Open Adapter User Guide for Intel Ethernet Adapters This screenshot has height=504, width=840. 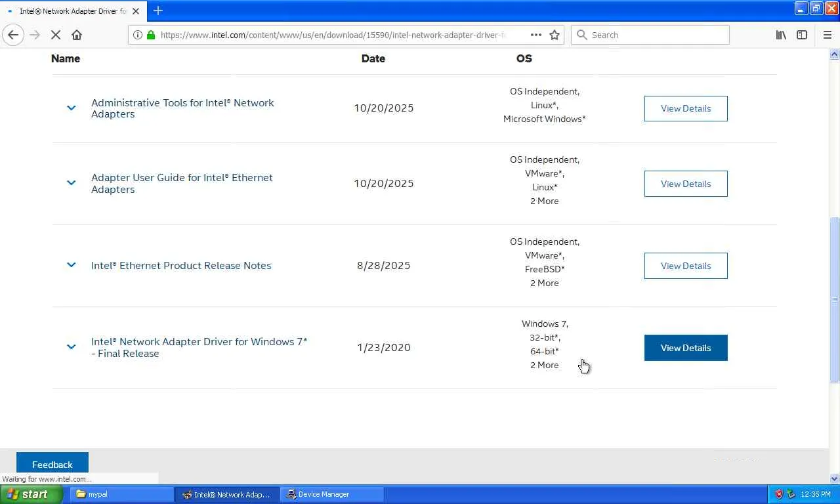(x=182, y=183)
